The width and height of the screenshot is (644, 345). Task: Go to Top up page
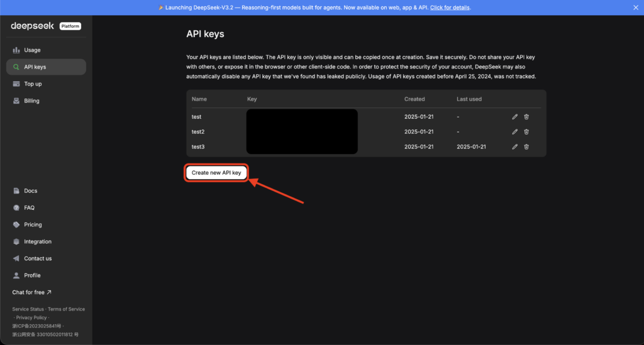(33, 84)
